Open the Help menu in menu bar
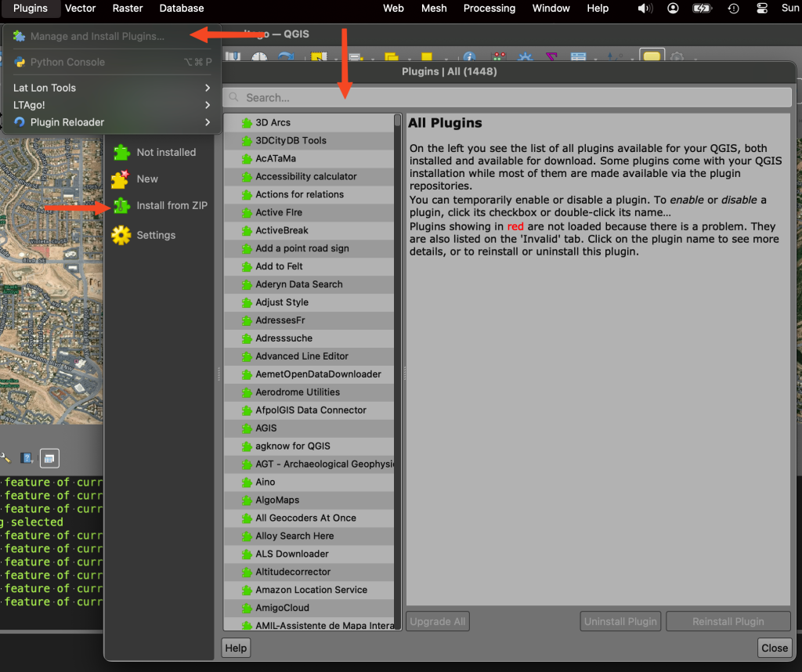 point(598,8)
